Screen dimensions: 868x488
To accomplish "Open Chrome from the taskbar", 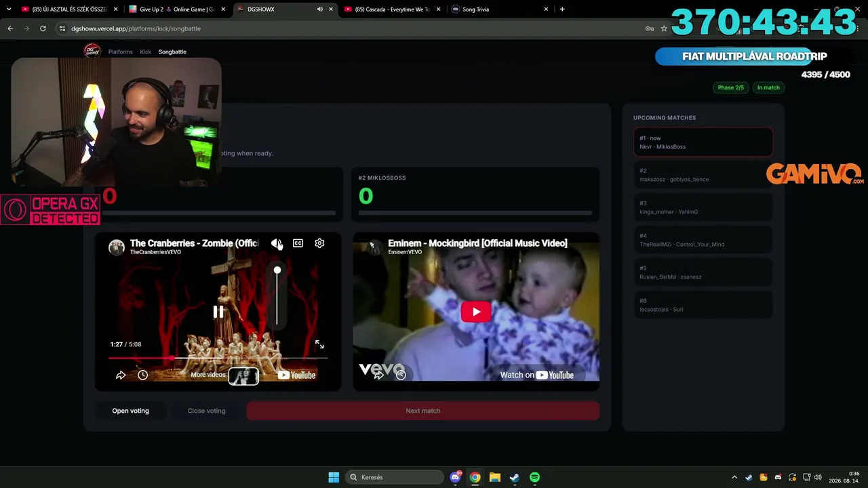I will point(475,477).
